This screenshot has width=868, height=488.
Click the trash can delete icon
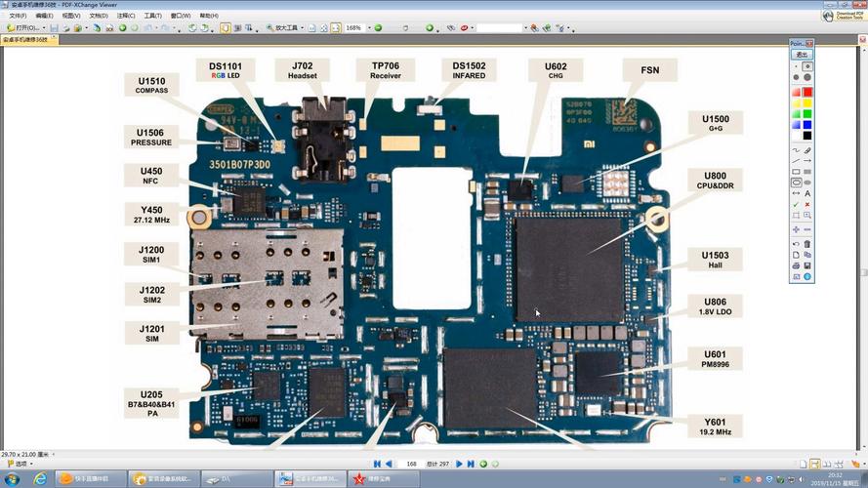tap(807, 244)
